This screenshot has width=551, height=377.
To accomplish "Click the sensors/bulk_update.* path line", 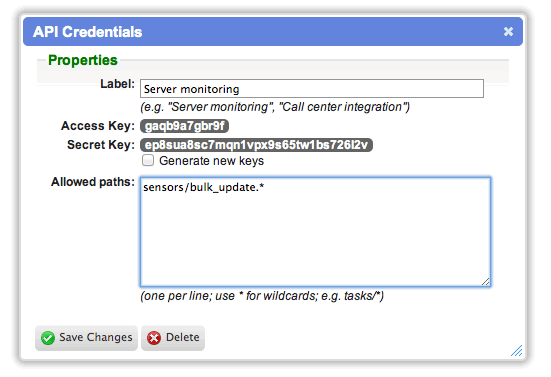I will click(203, 188).
